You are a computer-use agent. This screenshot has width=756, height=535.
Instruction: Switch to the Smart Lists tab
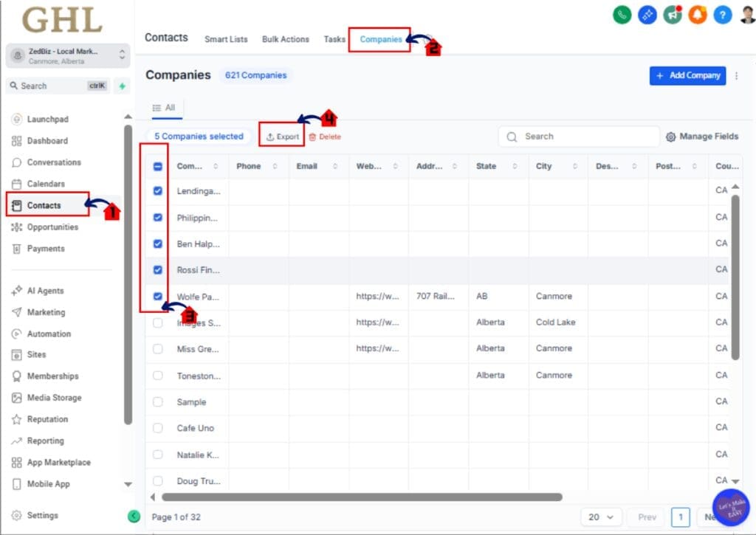(226, 39)
